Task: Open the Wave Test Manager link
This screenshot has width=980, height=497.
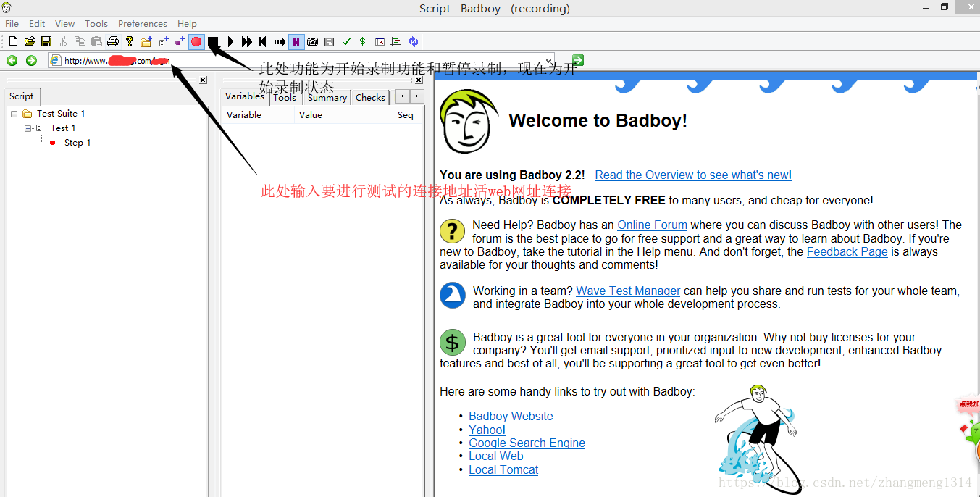Action: point(628,291)
